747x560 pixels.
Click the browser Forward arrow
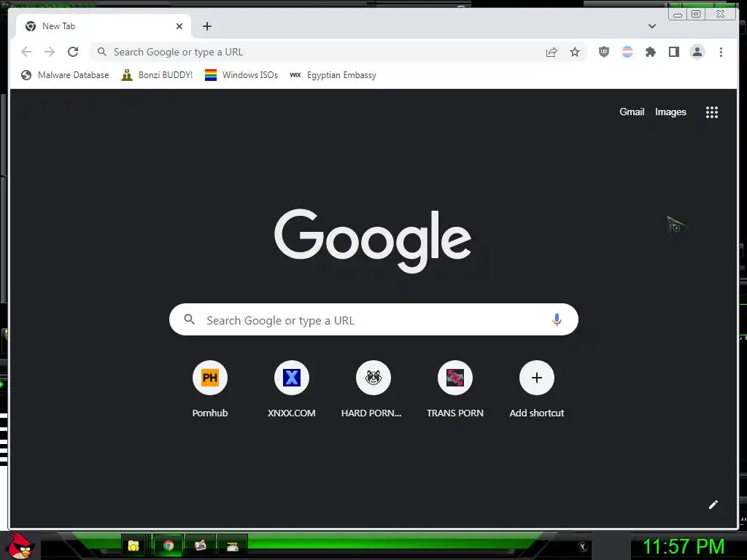[x=50, y=52]
